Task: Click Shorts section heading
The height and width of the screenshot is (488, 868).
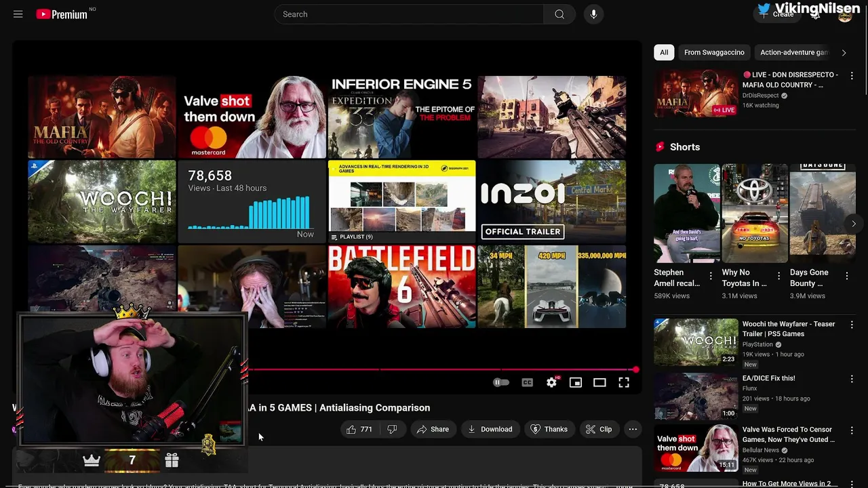Action: [684, 147]
